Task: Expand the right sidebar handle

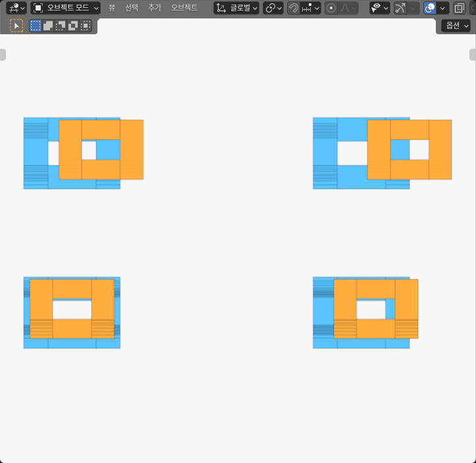Action: [473, 55]
